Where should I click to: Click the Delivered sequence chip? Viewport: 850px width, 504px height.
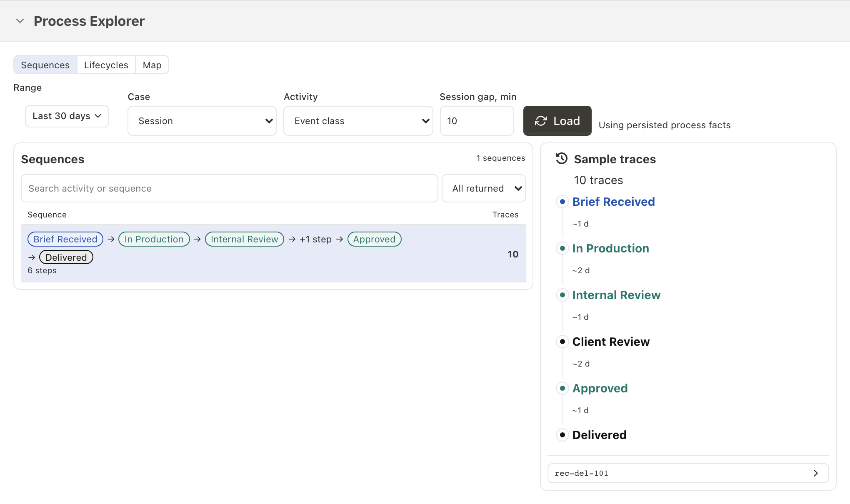point(66,257)
